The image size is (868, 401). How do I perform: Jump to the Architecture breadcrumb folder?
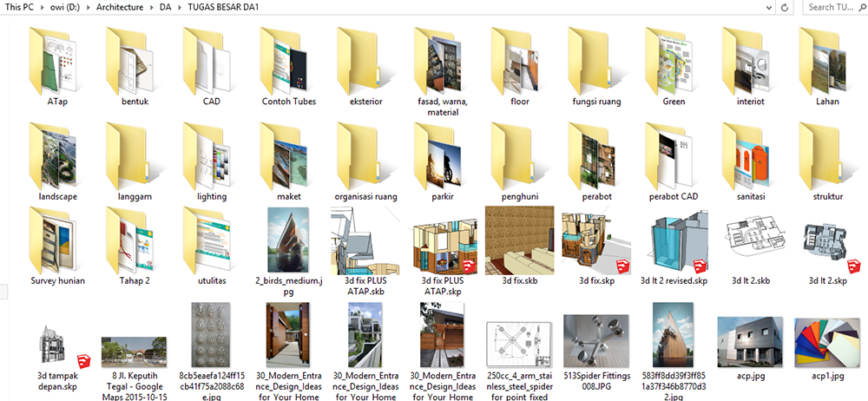122,8
